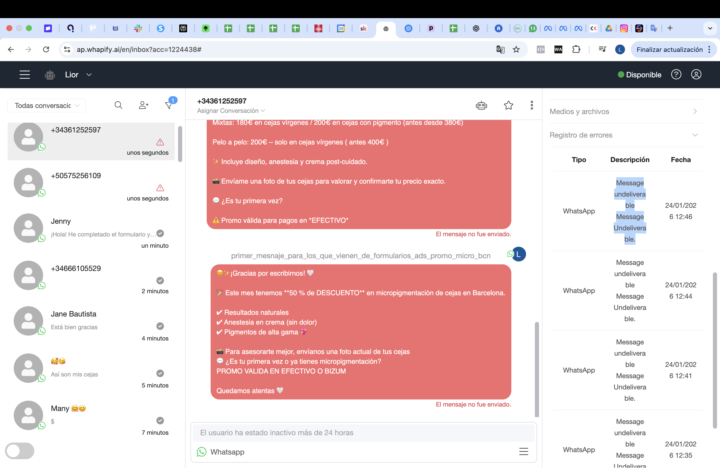720x468 pixels.
Task: Click error date 24/01/2026 12:44
Action: pyautogui.click(x=681, y=291)
